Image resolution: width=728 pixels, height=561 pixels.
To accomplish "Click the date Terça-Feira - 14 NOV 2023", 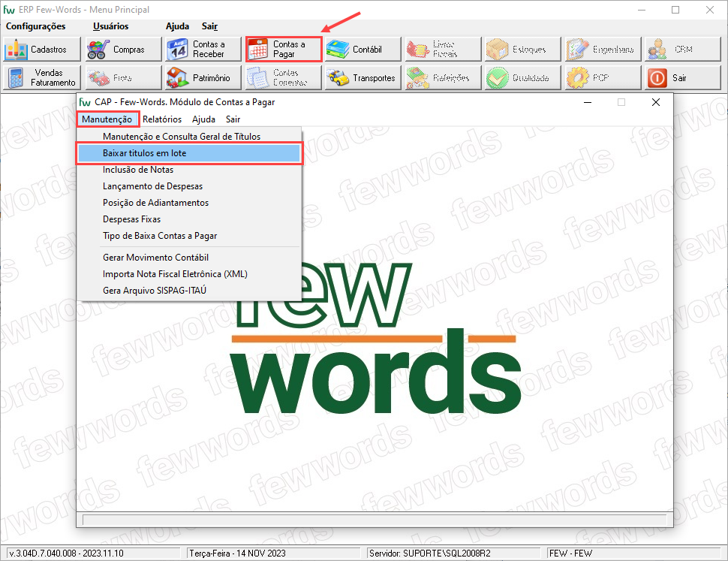I will pyautogui.click(x=274, y=553).
